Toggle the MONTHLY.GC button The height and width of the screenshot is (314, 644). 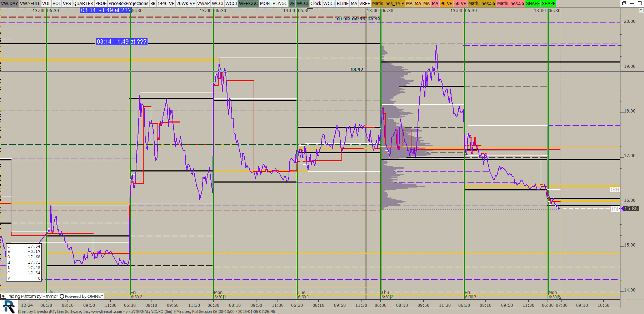tap(273, 3)
